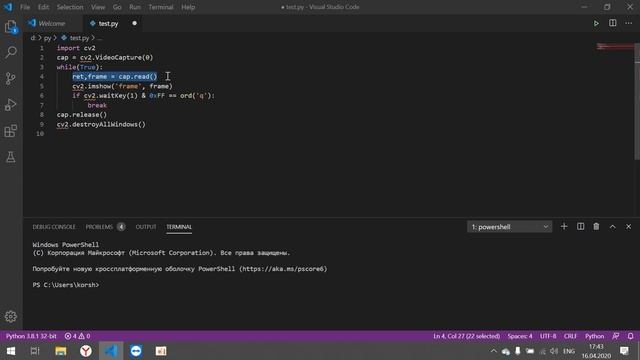This screenshot has width=640, height=360.
Task: Maximize the panel with up chevron
Action: coord(613,227)
